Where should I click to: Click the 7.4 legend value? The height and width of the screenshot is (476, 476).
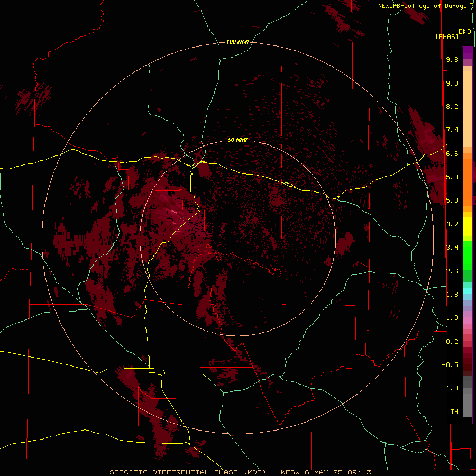coord(452,130)
